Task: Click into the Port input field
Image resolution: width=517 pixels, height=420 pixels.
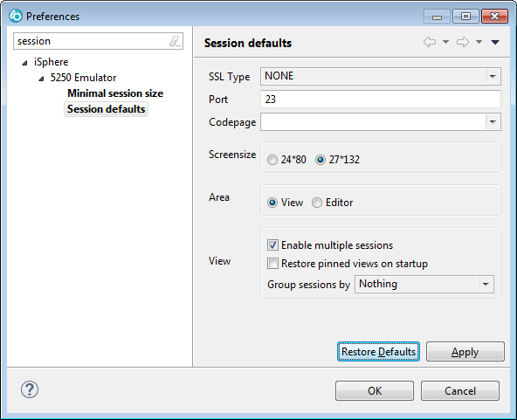Action: 381,100
